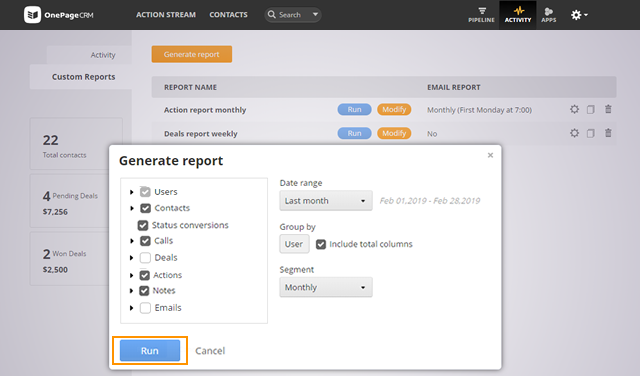
Task: Click the EMAIL REPORT column header
Action: click(x=453, y=87)
